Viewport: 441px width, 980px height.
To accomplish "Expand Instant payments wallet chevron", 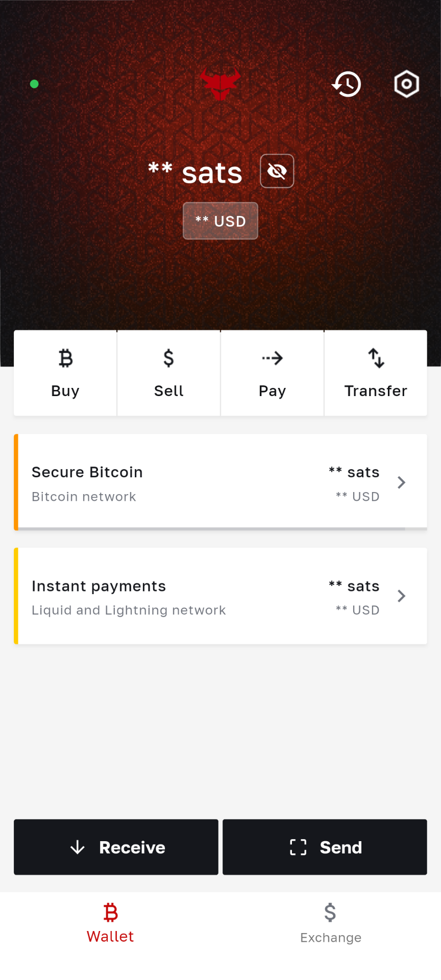I will 402,596.
